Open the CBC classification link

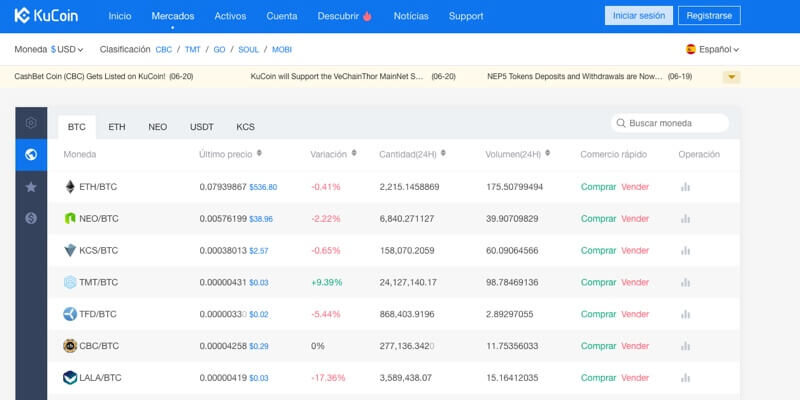164,49
